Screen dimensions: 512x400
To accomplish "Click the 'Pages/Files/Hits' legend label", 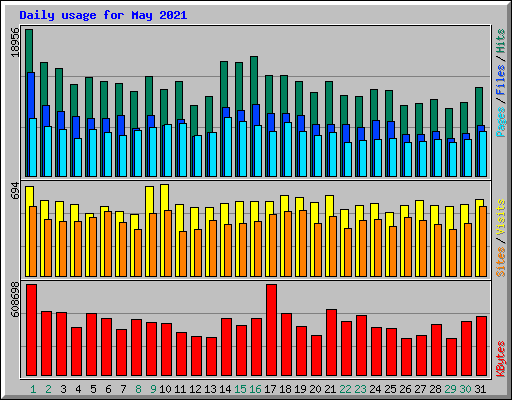I will click(x=500, y=83).
